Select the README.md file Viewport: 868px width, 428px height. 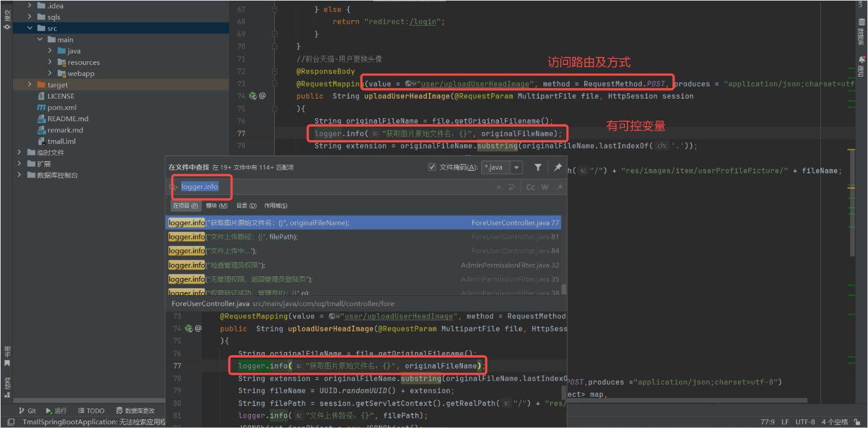[62, 119]
